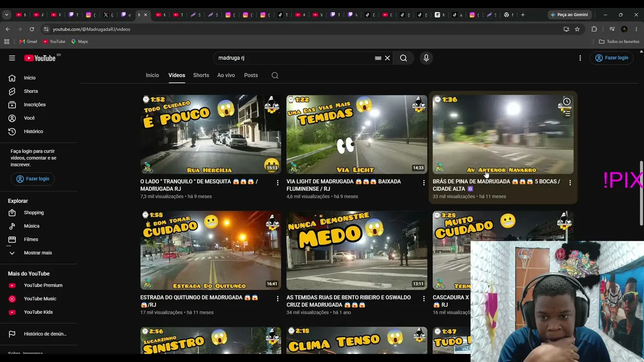Play the 'Via Light' video thumbnail
The width and height of the screenshot is (644, 362).
tap(357, 134)
